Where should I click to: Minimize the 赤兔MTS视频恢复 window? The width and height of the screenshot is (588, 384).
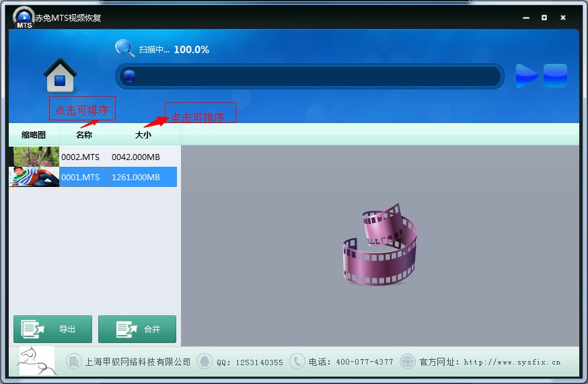(x=526, y=17)
